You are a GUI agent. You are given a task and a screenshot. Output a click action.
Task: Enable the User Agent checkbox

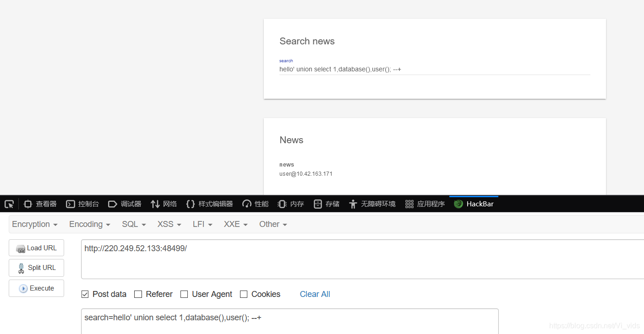[184, 294]
